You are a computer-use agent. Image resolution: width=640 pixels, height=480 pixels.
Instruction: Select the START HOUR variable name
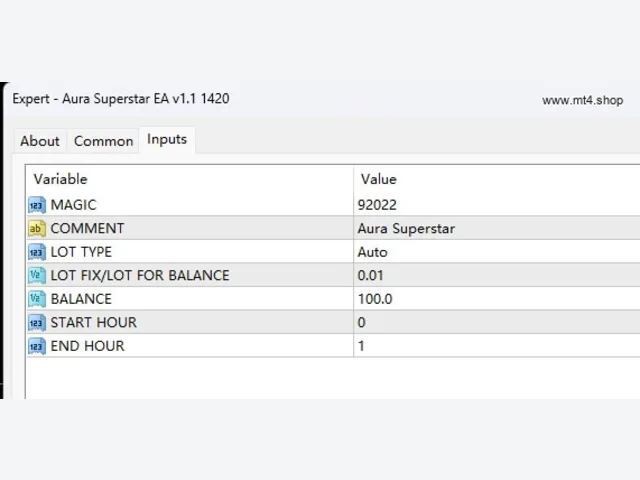point(94,323)
